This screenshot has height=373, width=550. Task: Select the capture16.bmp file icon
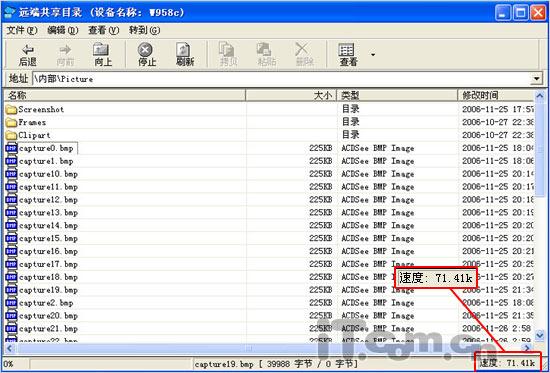pos(12,252)
